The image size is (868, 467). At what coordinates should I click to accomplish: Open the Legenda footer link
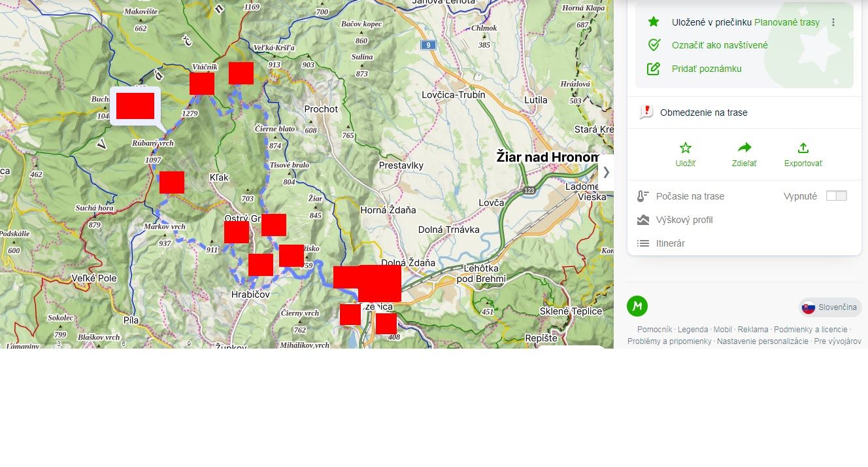tap(693, 330)
